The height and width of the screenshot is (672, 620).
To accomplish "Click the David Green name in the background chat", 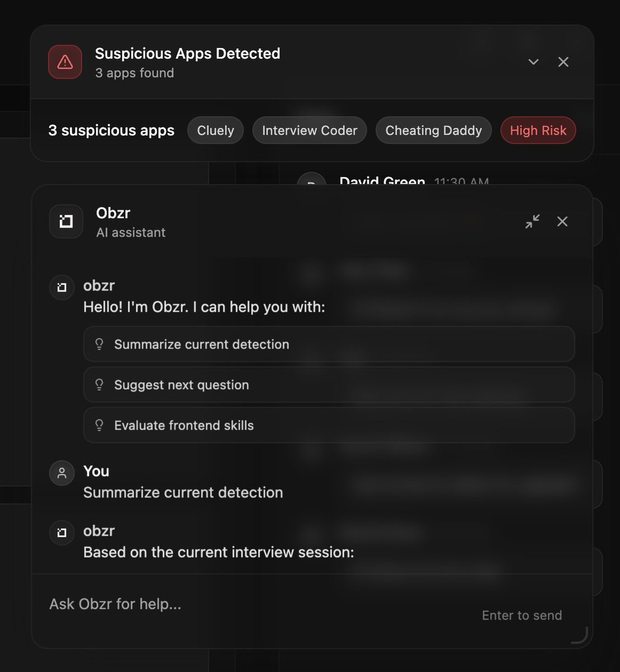I will [x=382, y=180].
